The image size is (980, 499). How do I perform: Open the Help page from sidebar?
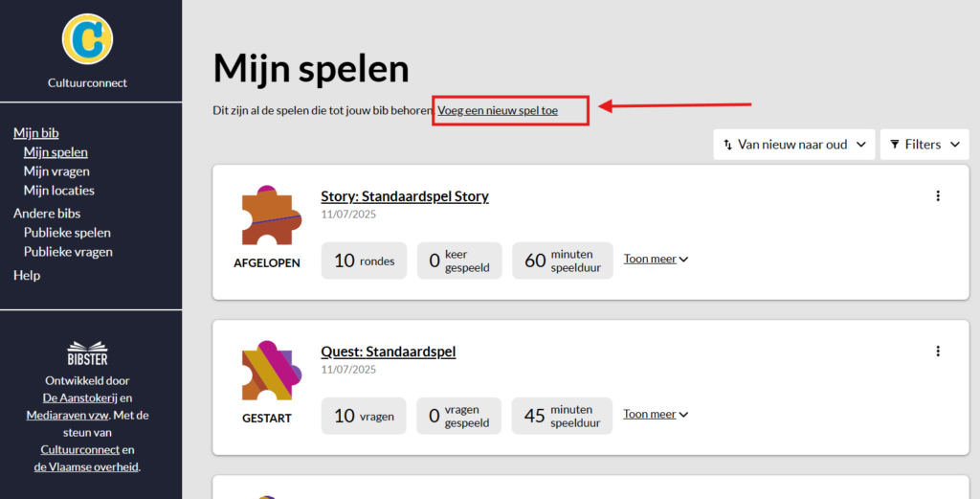click(x=27, y=275)
